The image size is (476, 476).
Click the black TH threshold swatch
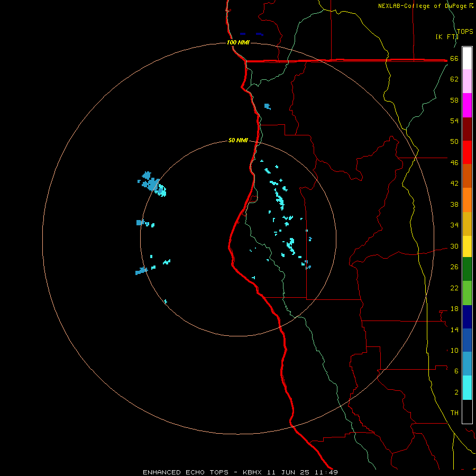tap(467, 411)
